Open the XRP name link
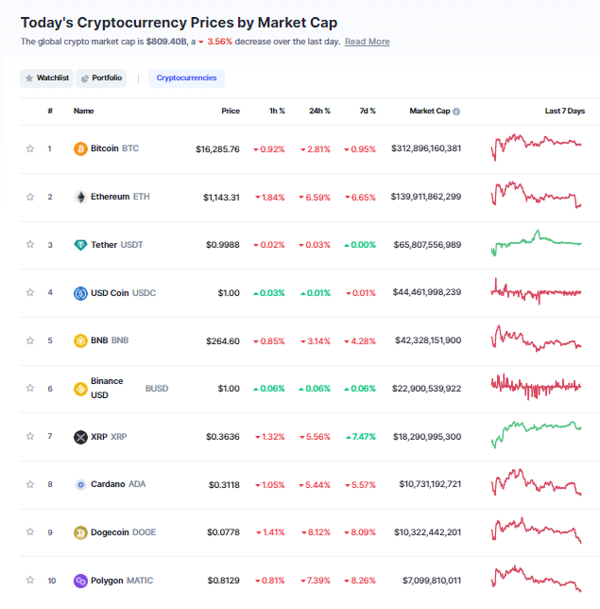 point(109,437)
